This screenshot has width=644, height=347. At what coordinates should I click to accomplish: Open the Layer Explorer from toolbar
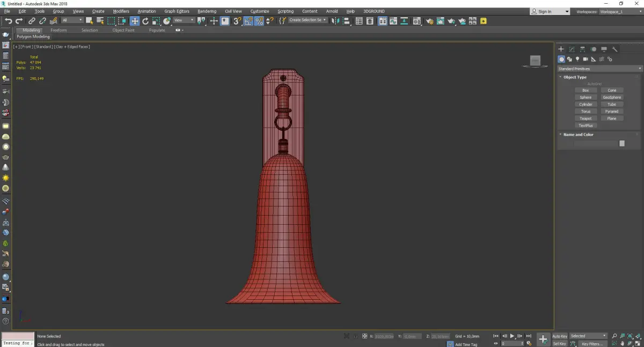370,21
